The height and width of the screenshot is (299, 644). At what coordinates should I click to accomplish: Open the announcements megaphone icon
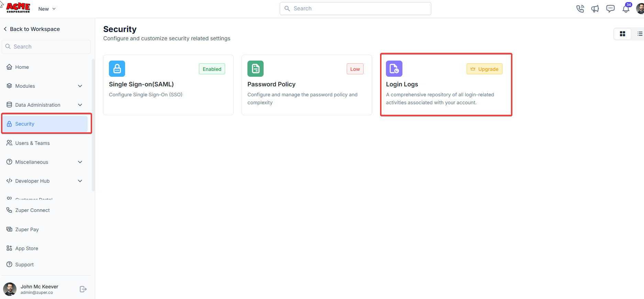click(x=595, y=9)
